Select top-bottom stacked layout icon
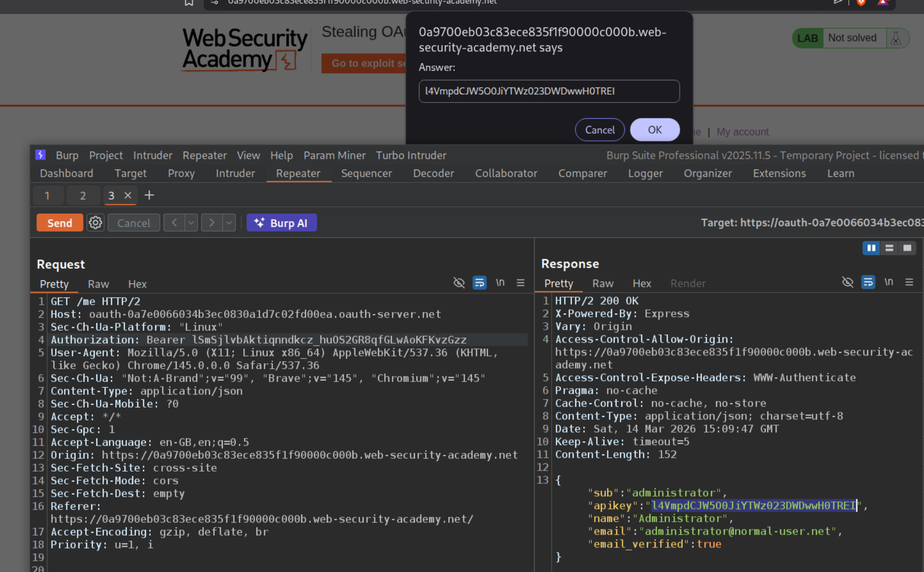Screen dimensions: 924x572 click(x=889, y=248)
